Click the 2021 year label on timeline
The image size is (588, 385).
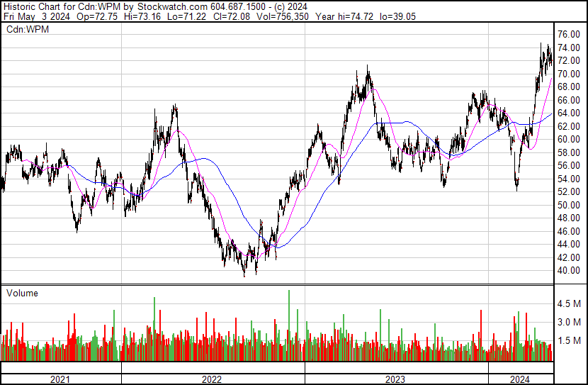60,379
